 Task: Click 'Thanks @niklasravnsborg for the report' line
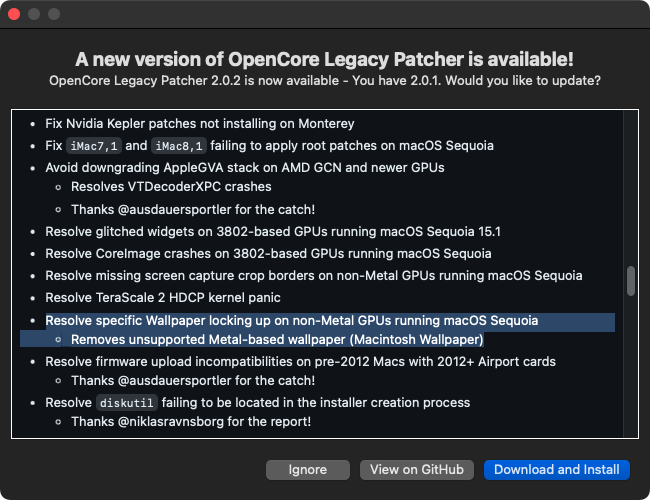point(190,422)
